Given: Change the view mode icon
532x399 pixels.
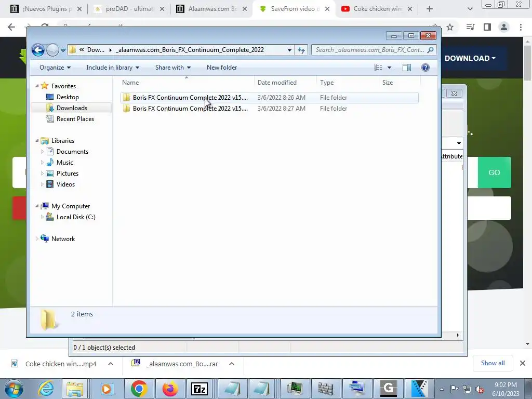Looking at the screenshot, I should coord(378,68).
